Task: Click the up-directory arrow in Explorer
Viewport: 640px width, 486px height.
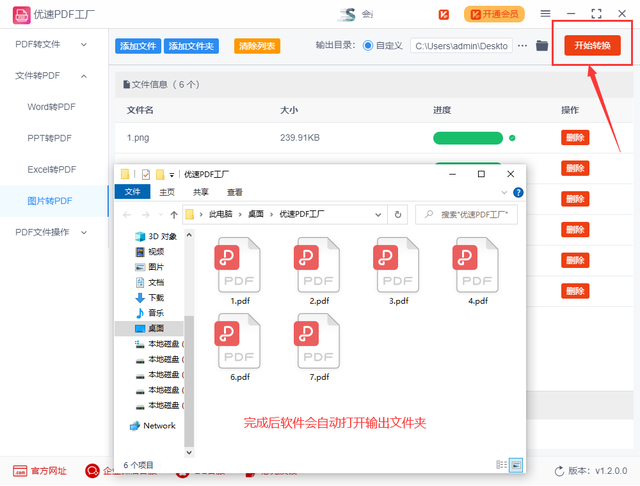Action: click(172, 214)
